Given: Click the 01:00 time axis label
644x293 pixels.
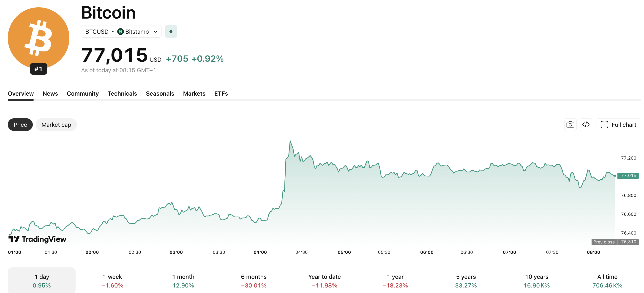Looking at the screenshot, I should pyautogui.click(x=14, y=252).
